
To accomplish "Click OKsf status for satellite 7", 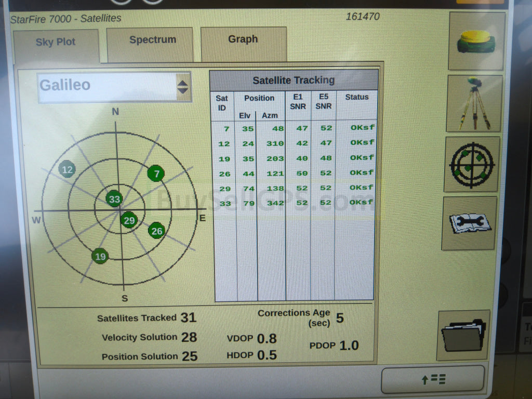I will 363,128.
